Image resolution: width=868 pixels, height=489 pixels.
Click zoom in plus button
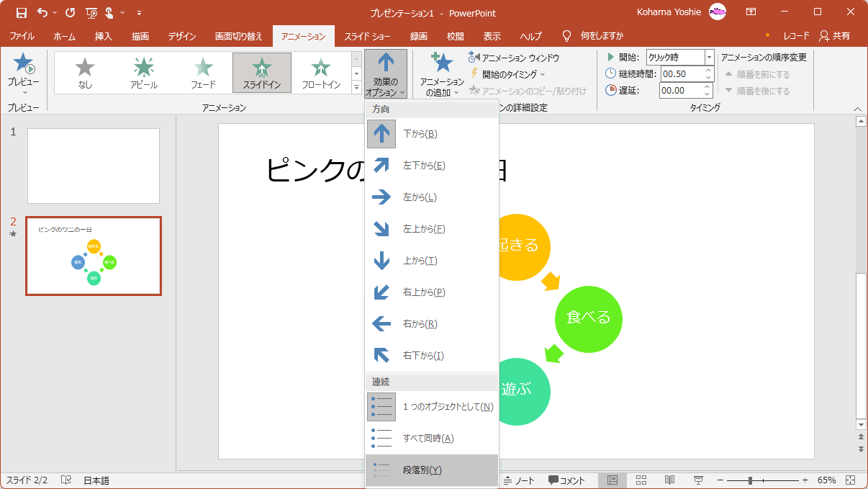tap(805, 480)
